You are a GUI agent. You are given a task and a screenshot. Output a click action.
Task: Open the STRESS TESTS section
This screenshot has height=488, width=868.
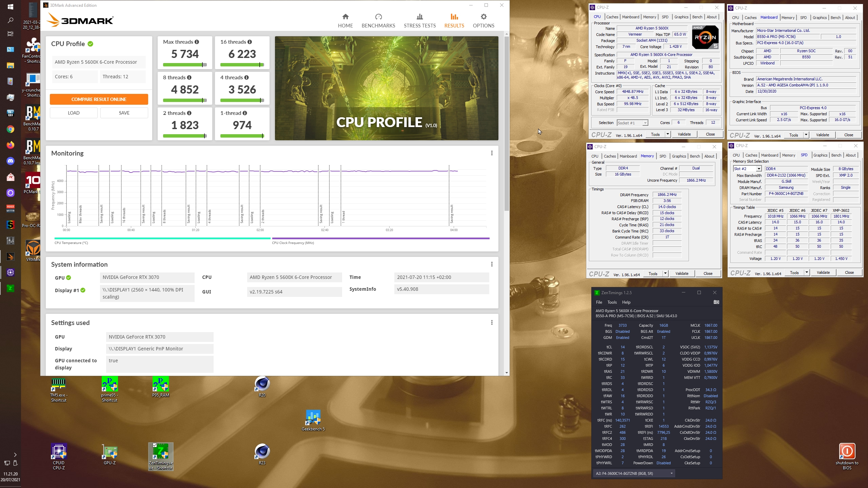pos(420,21)
